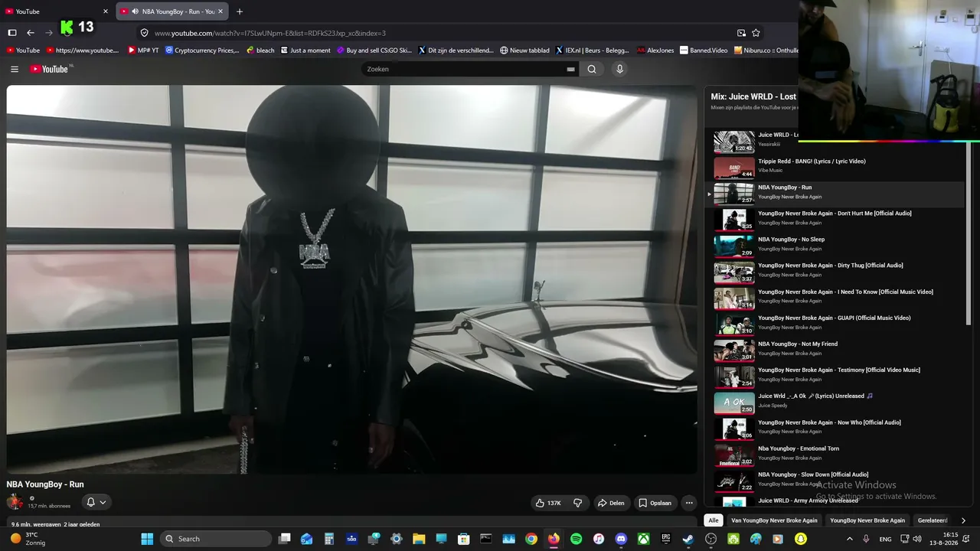Open picture-in-picture icon in address bar

click(x=741, y=33)
